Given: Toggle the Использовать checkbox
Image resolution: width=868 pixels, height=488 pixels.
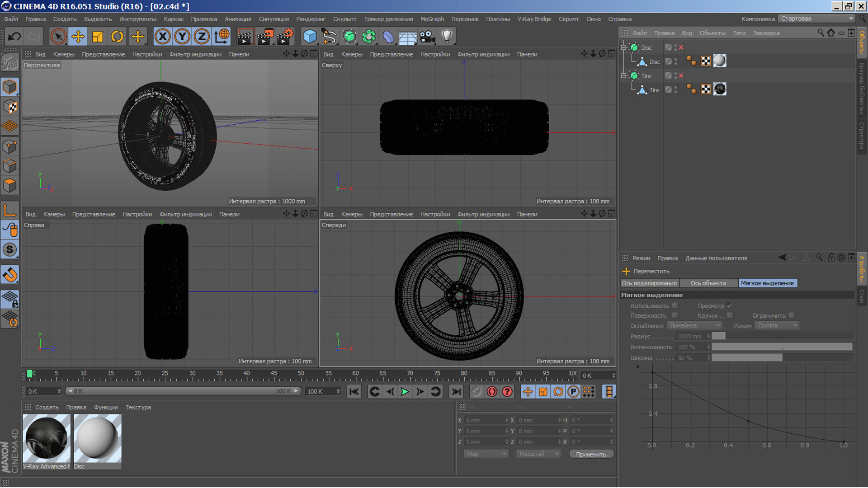Looking at the screenshot, I should (675, 306).
